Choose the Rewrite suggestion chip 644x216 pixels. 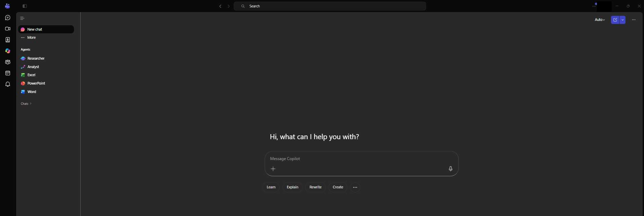pos(315,187)
